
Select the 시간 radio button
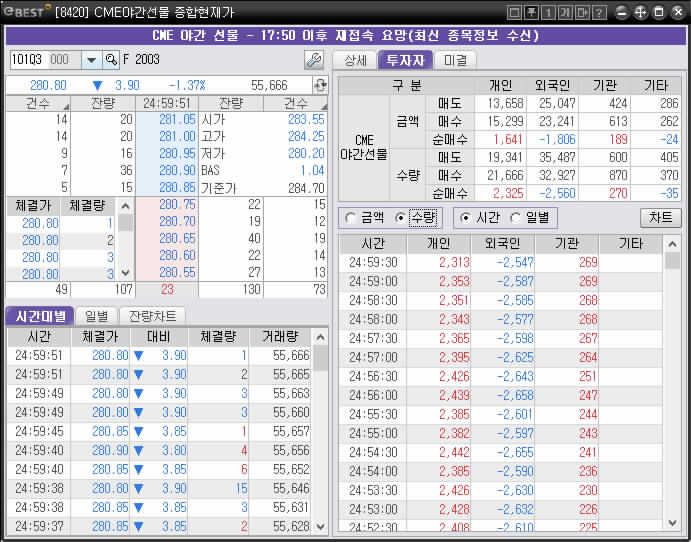(465, 217)
